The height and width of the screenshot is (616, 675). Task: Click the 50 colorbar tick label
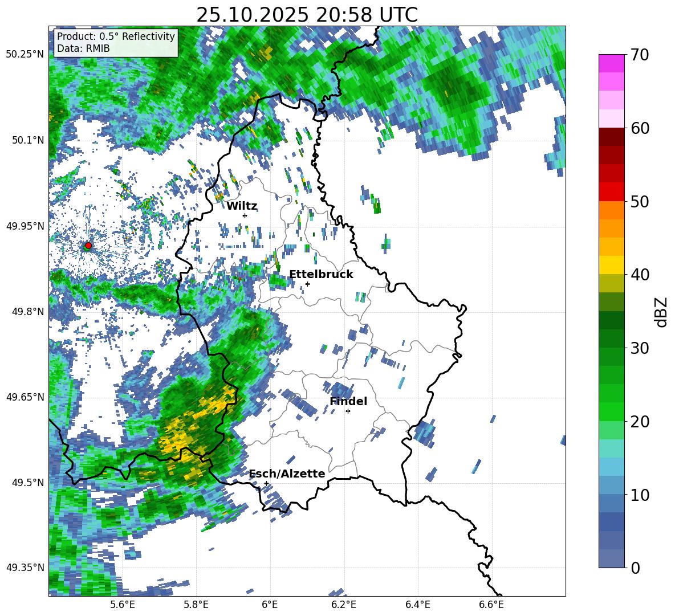pos(639,201)
